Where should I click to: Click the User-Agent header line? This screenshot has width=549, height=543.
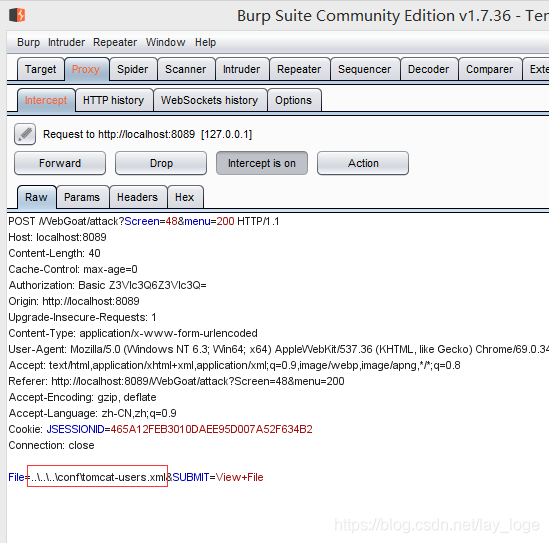point(278,349)
